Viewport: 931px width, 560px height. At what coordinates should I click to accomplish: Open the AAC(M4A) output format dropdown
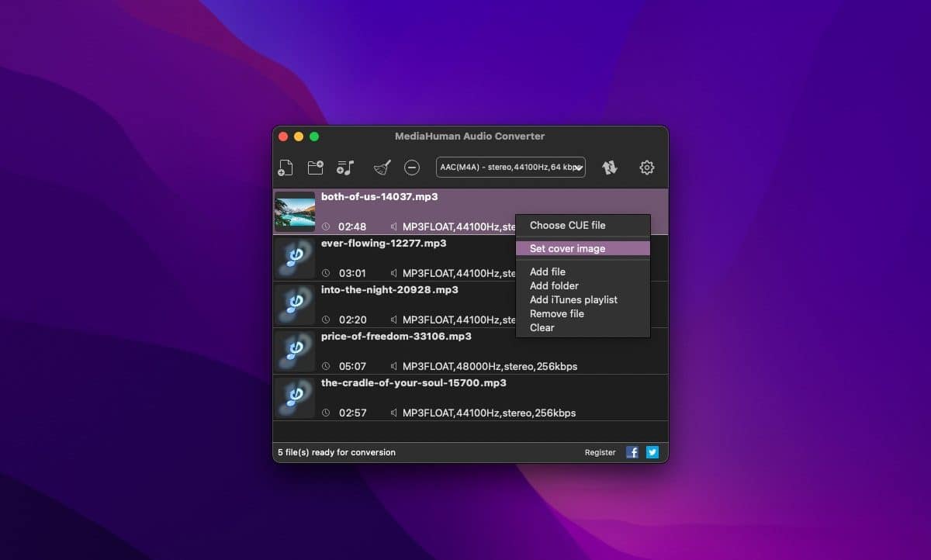510,168
